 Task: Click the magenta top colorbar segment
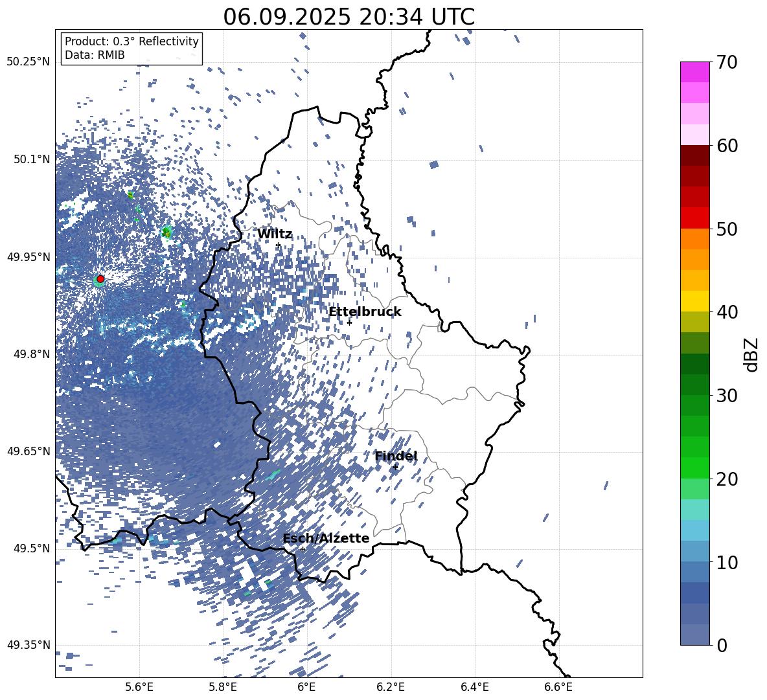click(694, 72)
